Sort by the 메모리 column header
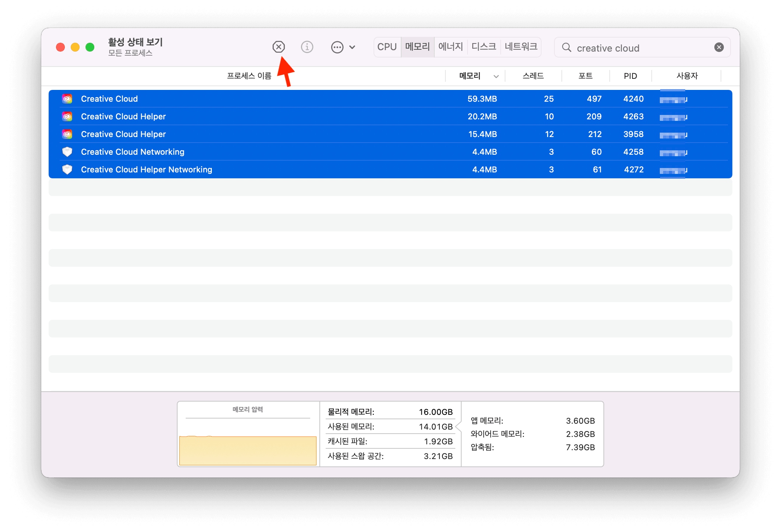Viewport: 781px width, 532px height. [470, 76]
